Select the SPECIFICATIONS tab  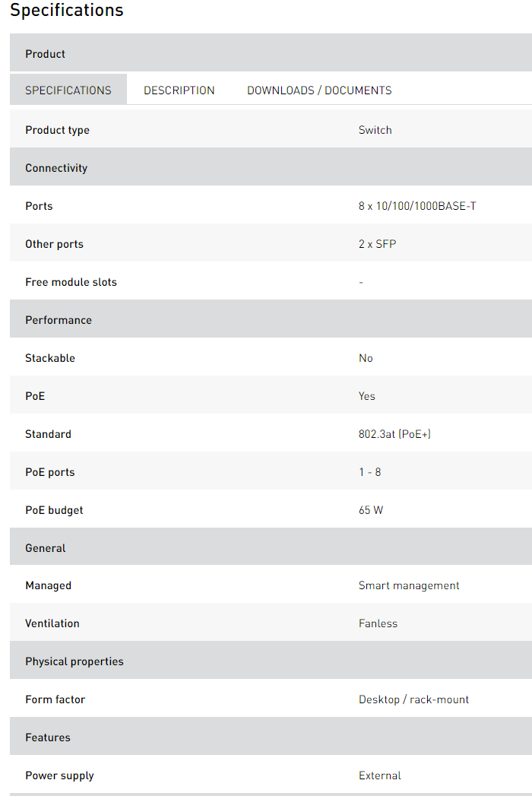click(68, 90)
